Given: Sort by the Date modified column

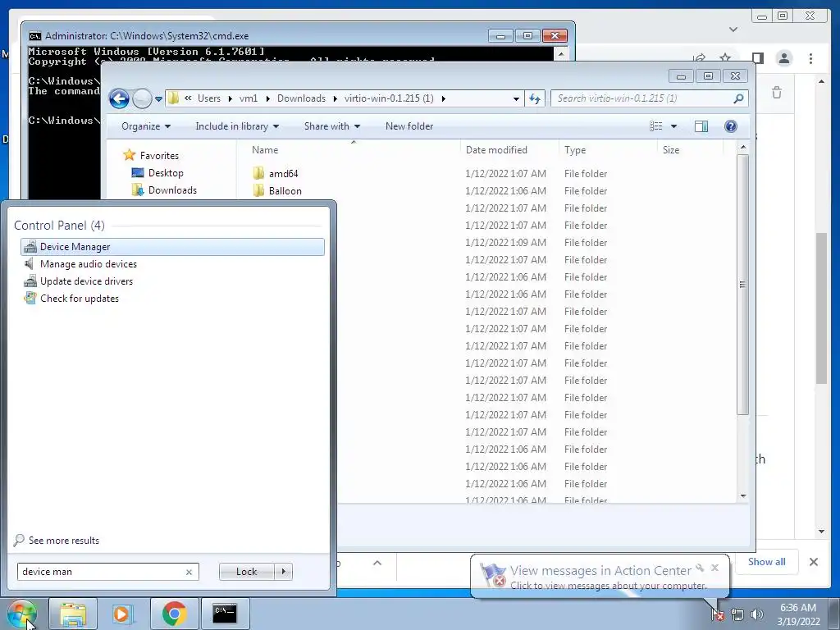Looking at the screenshot, I should click(509, 150).
